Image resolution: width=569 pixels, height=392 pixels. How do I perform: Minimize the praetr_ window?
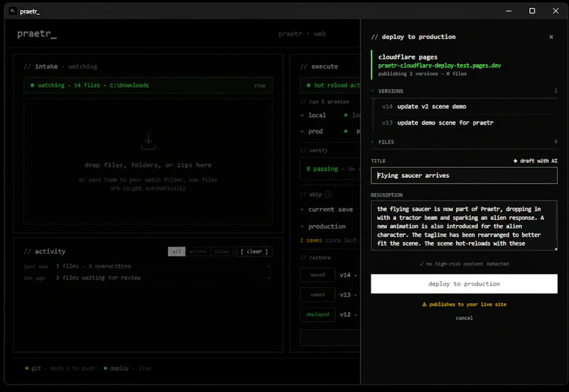(x=509, y=11)
